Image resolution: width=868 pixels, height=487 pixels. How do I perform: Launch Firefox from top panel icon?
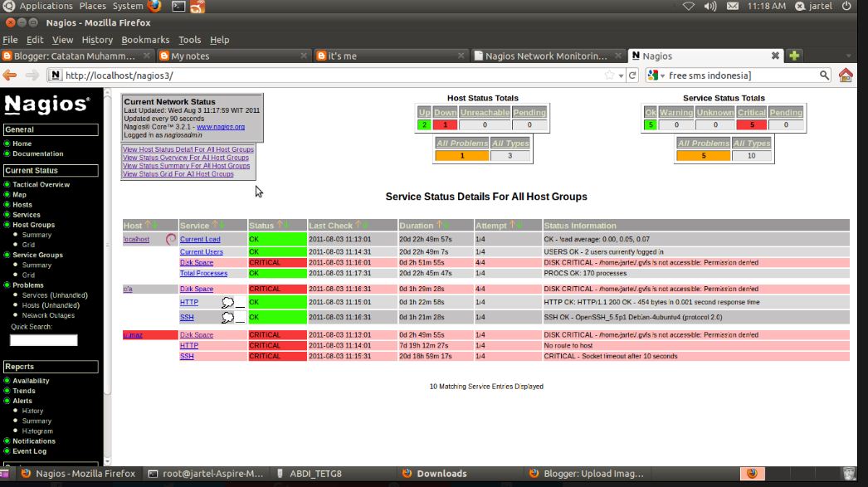(x=154, y=6)
